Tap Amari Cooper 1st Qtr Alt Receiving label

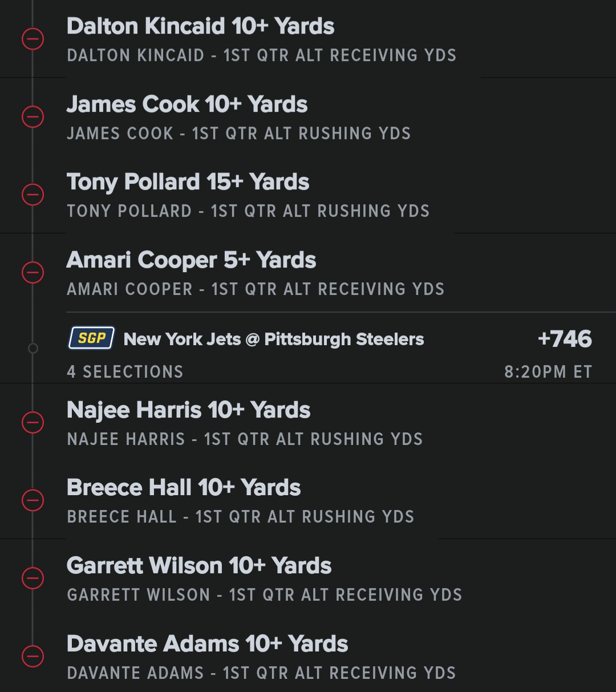pos(255,289)
